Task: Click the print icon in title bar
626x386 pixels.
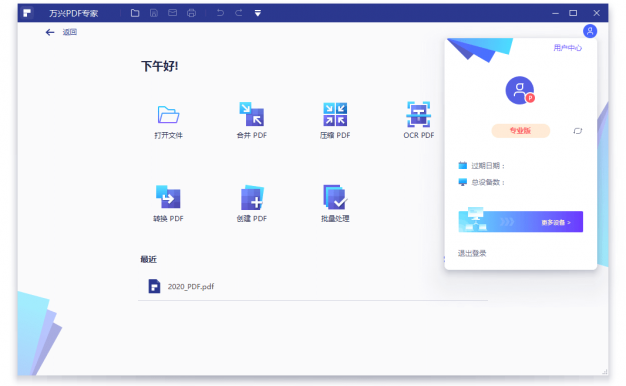Action: 191,13
